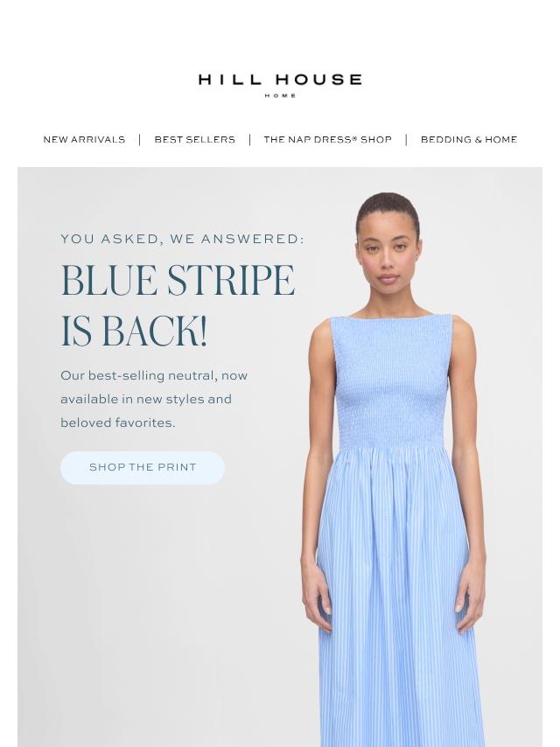Click the Shop the Print button

pos(143,467)
